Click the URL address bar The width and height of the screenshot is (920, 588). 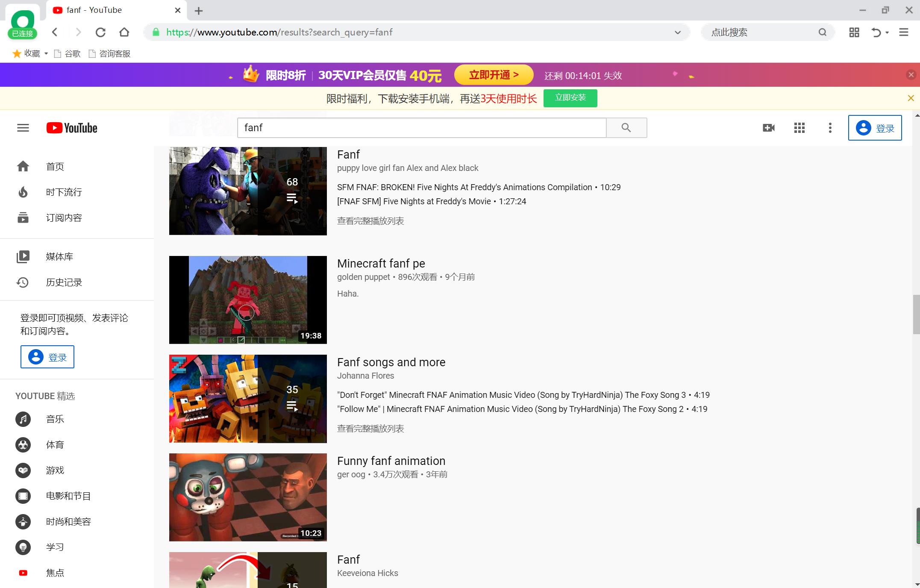[x=417, y=32]
